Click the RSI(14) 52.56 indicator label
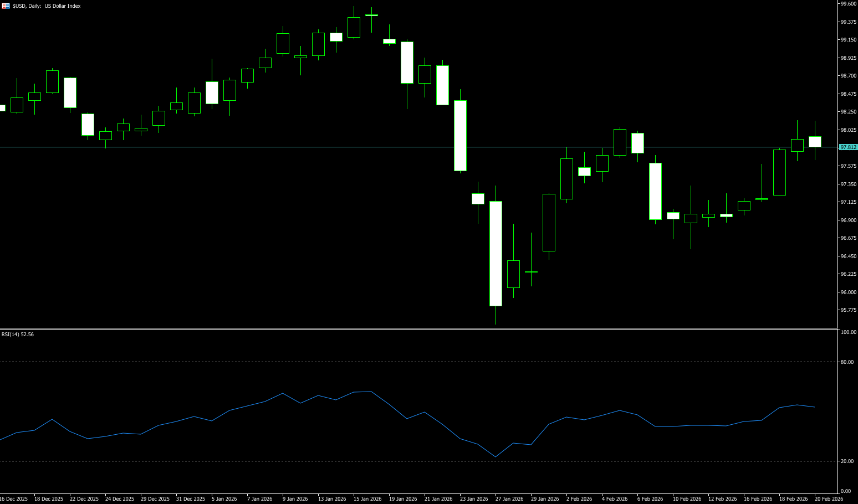The height and width of the screenshot is (504, 858). click(18, 335)
